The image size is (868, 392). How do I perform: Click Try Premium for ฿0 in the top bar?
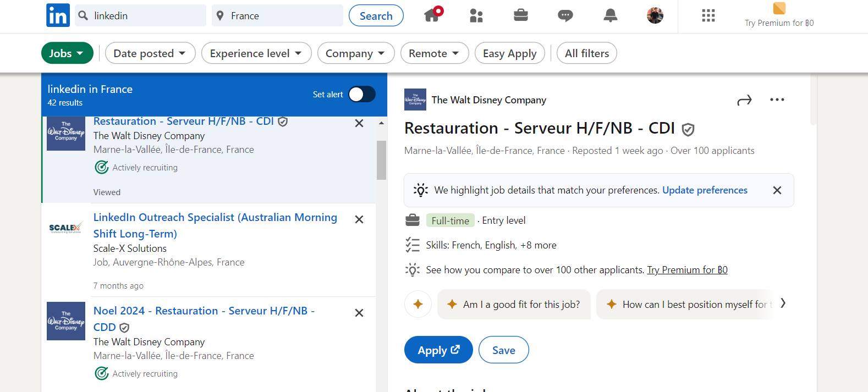[779, 23]
